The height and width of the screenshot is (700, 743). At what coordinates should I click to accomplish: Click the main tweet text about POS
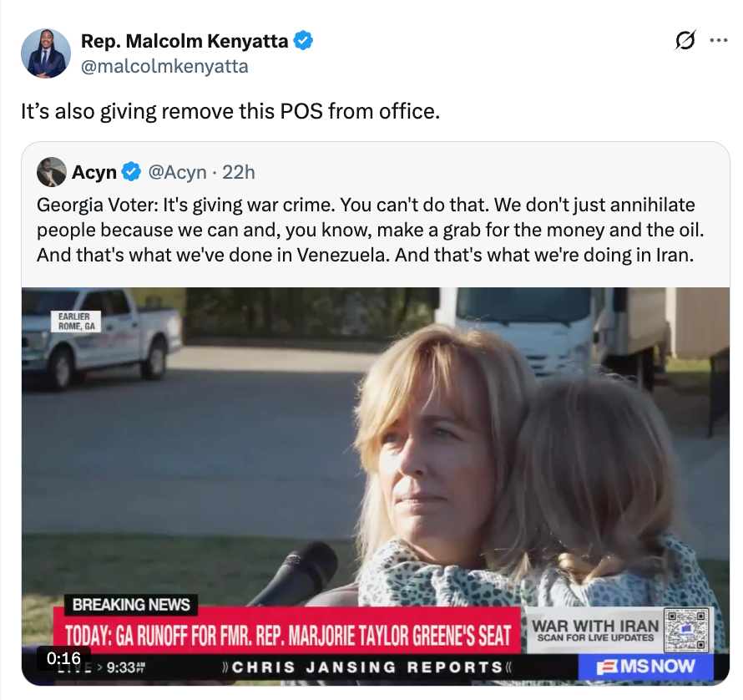[230, 111]
